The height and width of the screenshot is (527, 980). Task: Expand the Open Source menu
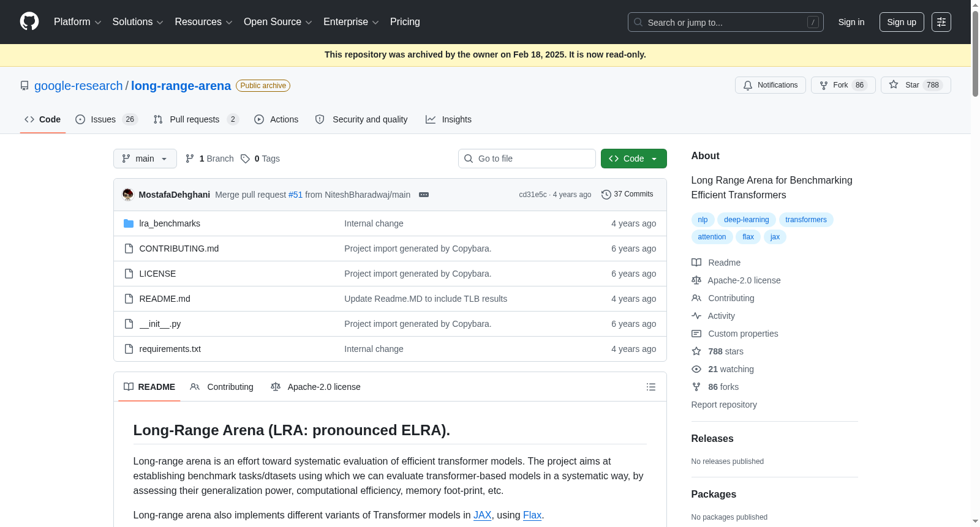[278, 22]
